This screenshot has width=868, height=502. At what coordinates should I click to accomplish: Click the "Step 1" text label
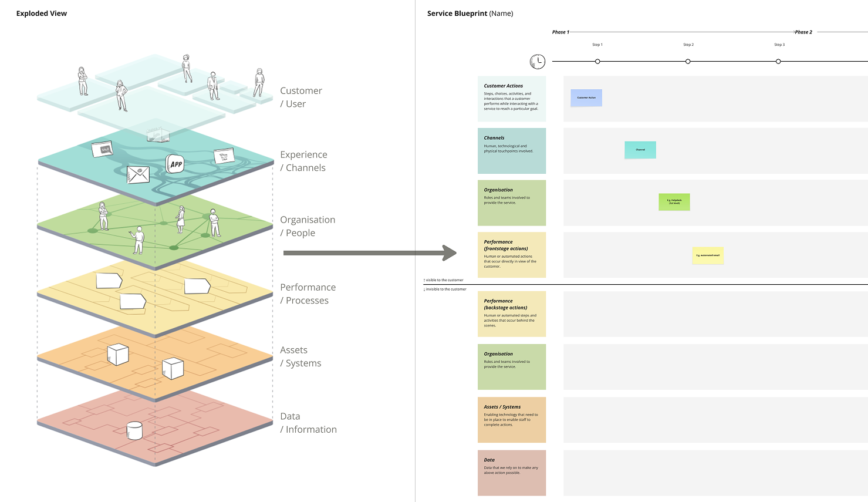[x=597, y=45]
